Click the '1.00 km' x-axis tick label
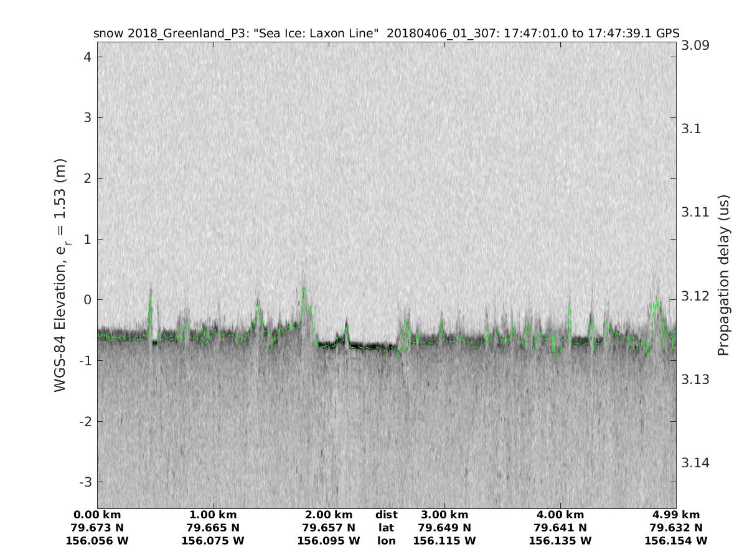This screenshot has height=560, width=747. click(x=213, y=515)
